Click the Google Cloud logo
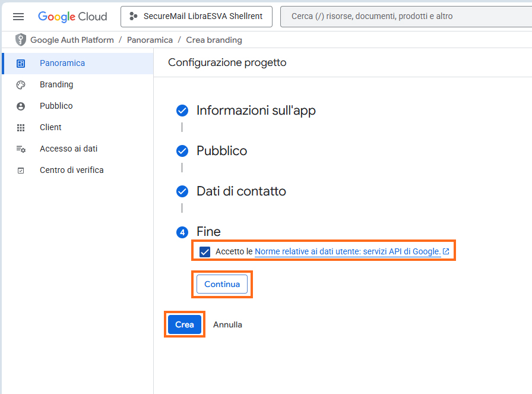Viewport: 532px width, 394px height. click(72, 17)
